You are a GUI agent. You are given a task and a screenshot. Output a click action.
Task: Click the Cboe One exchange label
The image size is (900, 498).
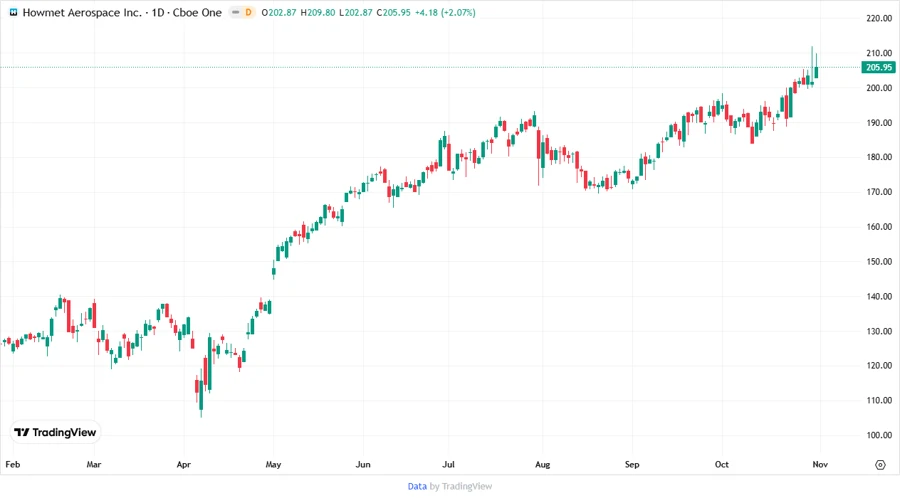pos(197,13)
